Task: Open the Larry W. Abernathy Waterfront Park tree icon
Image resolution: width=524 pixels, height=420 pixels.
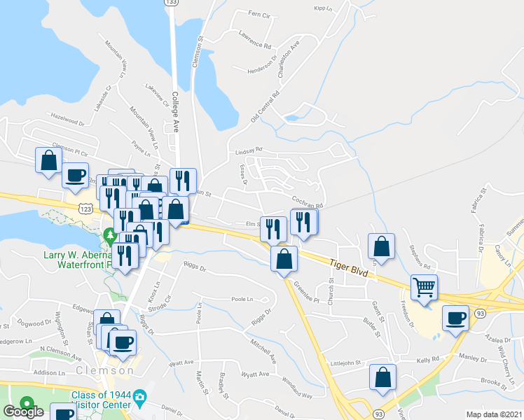Action: (110, 236)
